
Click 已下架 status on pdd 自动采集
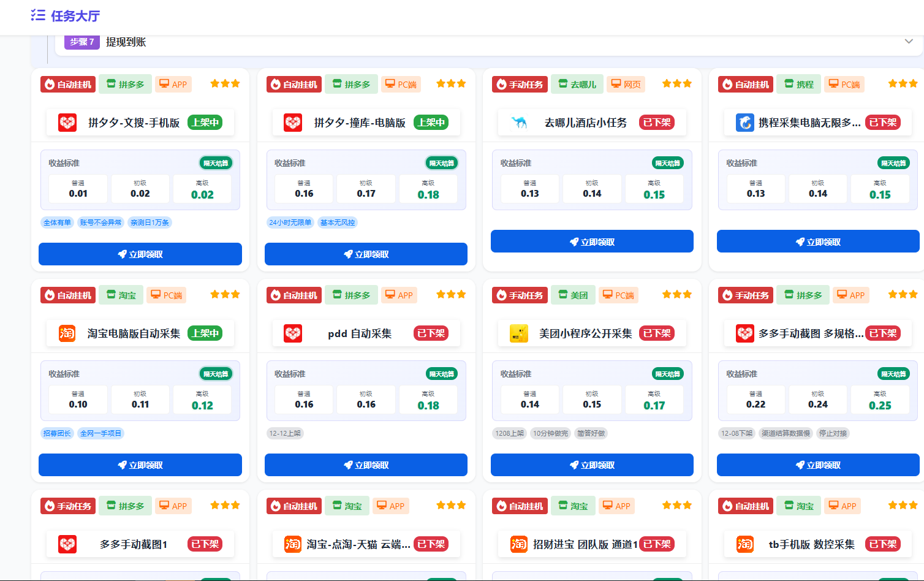pos(431,333)
